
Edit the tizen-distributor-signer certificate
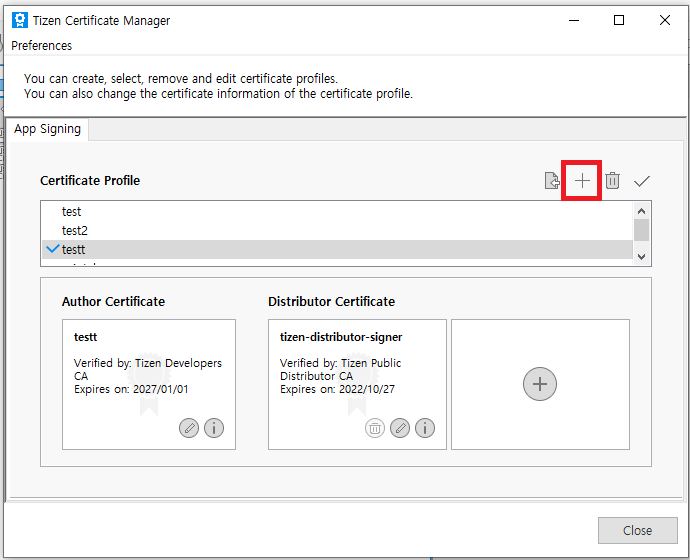coord(400,428)
